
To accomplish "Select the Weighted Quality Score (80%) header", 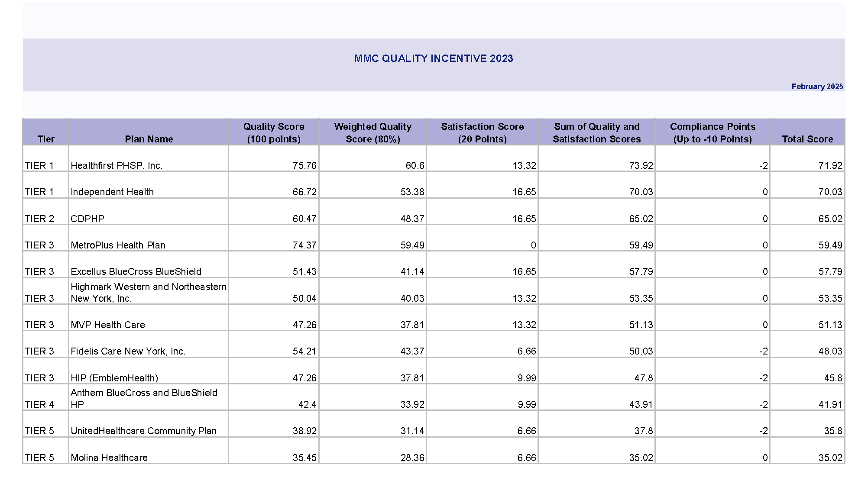I will click(373, 132).
